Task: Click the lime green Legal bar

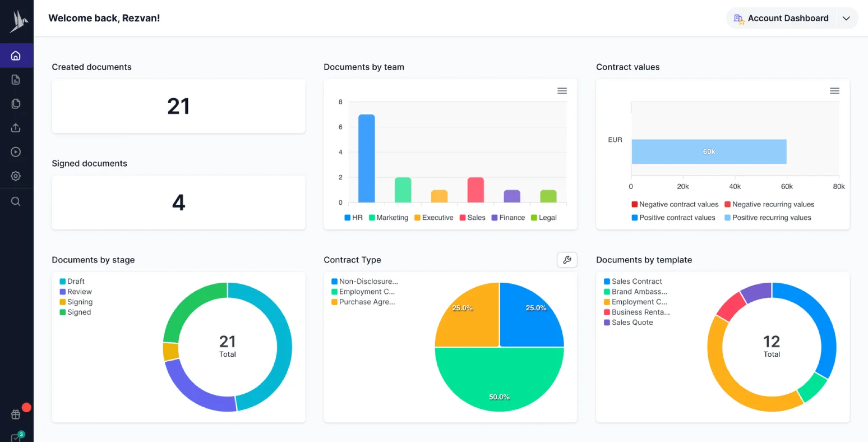Action: [x=548, y=196]
